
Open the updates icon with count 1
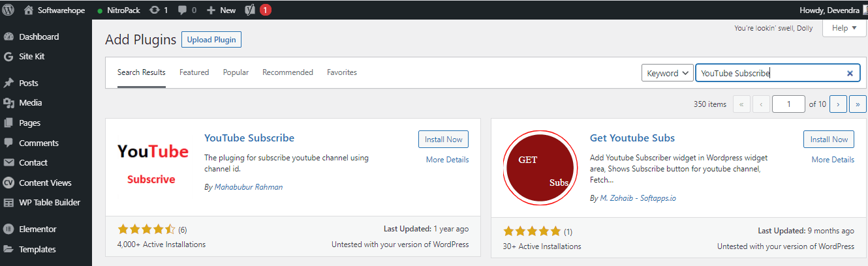tap(159, 10)
